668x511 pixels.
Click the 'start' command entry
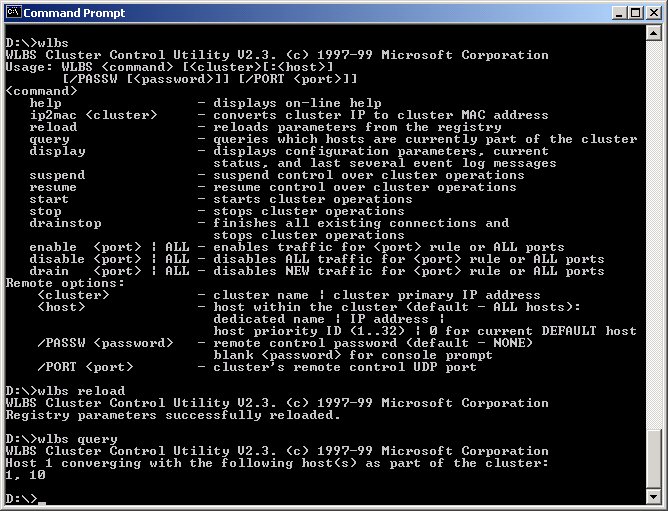[49, 199]
